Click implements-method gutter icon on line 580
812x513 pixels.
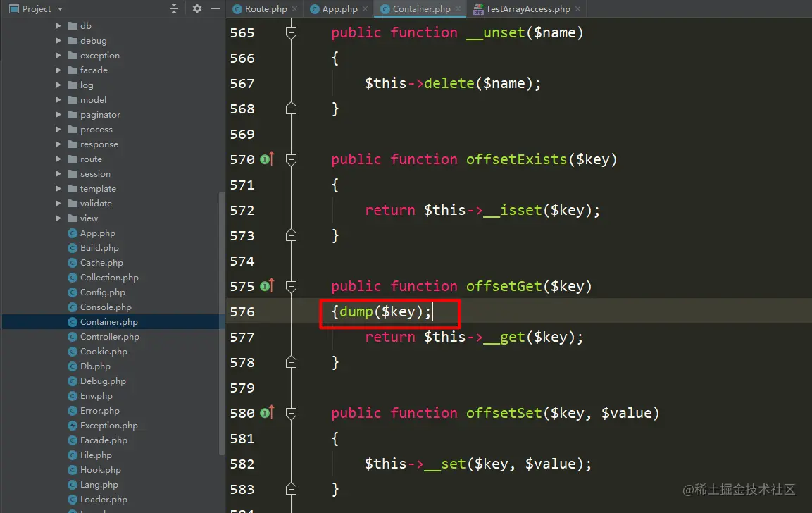[x=267, y=412]
